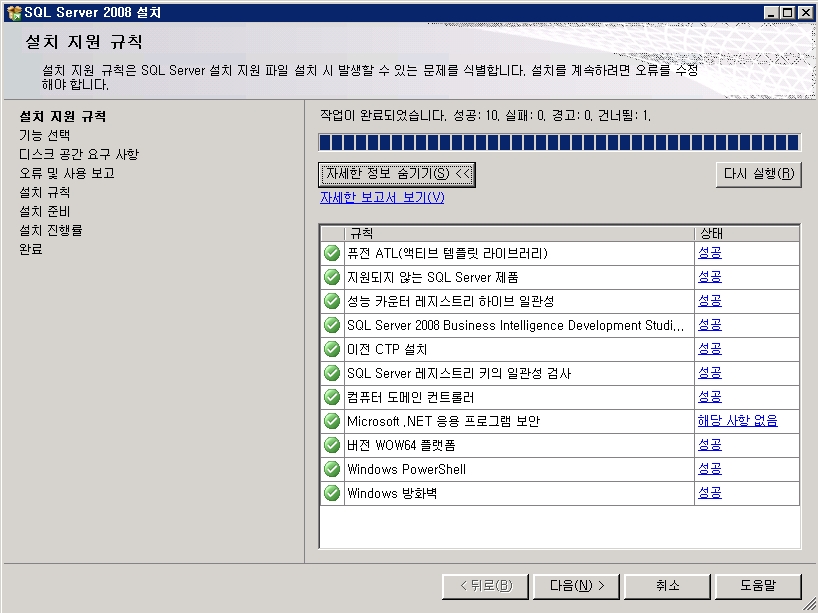
Task: Click the SQL Server setup icon in title bar
Action: 14,13
